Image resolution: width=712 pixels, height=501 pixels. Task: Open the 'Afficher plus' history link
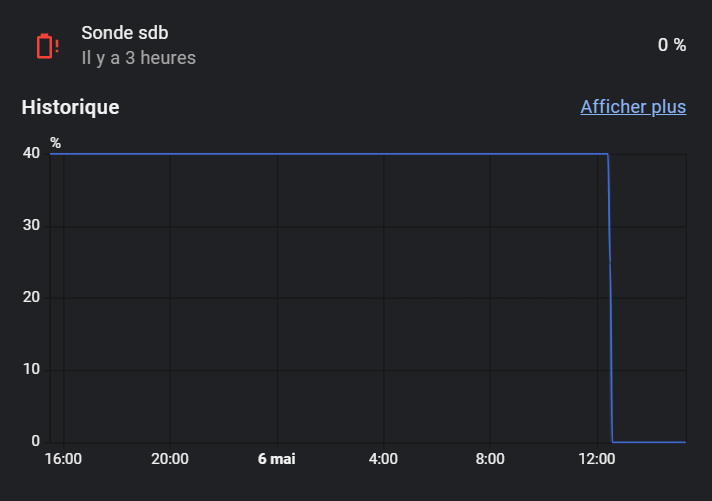[633, 107]
